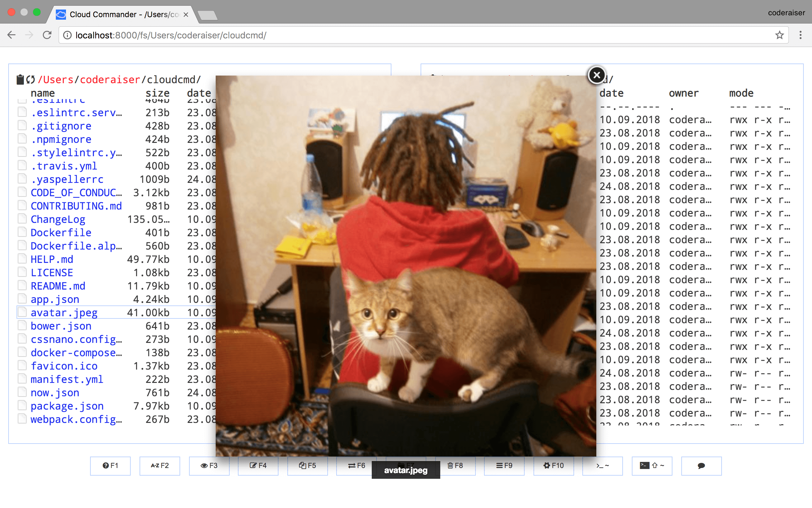Click the refresh icon beside left path
The image size is (812, 508).
tap(30, 80)
